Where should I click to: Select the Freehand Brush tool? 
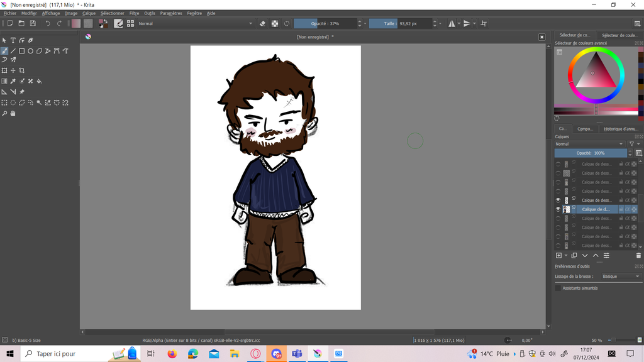pyautogui.click(x=4, y=51)
